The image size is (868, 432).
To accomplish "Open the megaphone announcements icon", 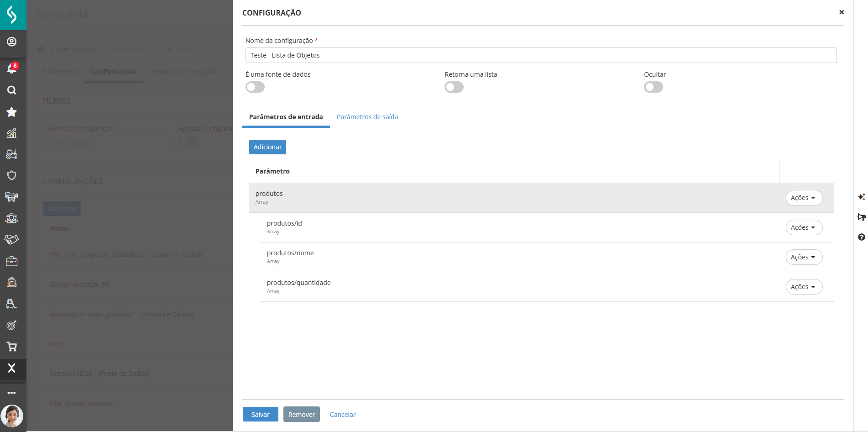I will (x=861, y=217).
